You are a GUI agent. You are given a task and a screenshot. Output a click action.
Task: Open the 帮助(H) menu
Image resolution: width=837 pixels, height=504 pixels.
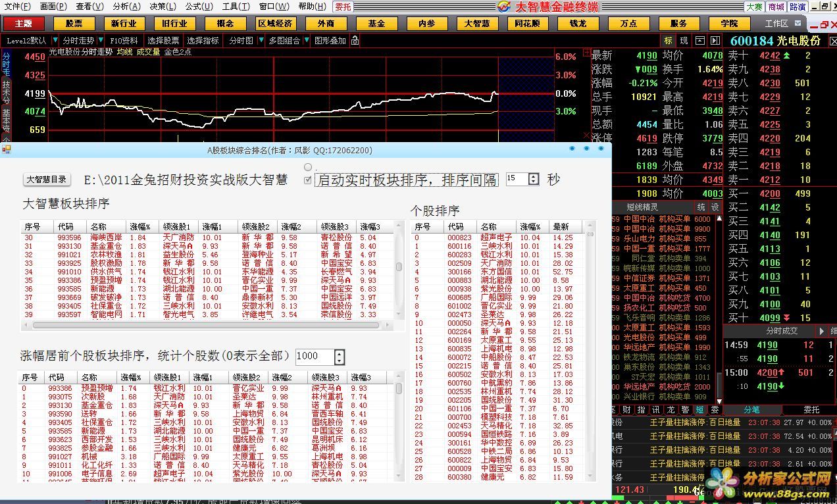(x=313, y=7)
